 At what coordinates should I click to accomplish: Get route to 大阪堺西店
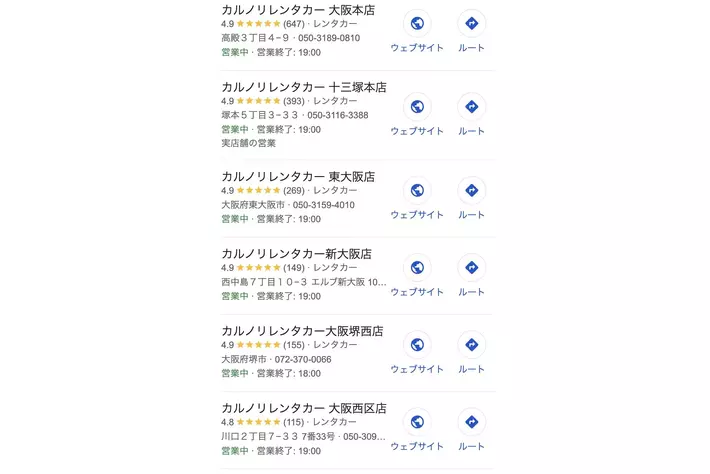click(471, 345)
